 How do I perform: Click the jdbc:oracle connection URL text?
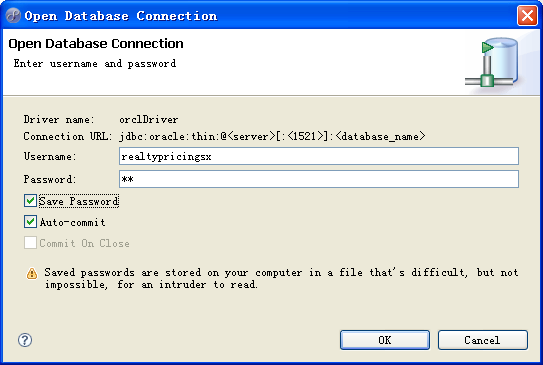(x=272, y=136)
